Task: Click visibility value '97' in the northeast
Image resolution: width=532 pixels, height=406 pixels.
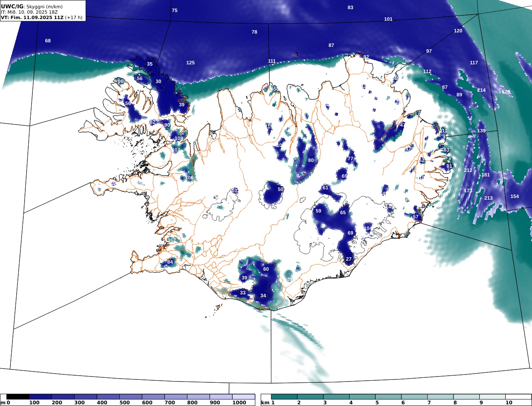Action: 429,51
